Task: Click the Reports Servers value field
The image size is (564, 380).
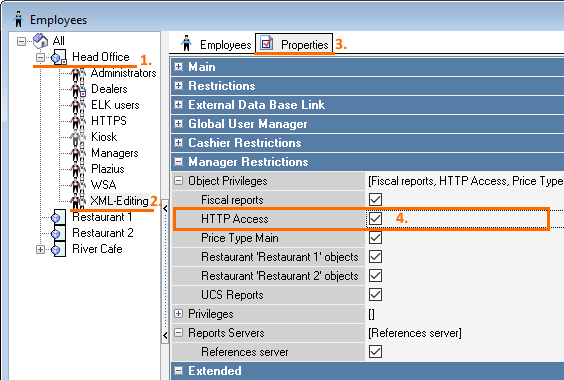Action: 465,333
